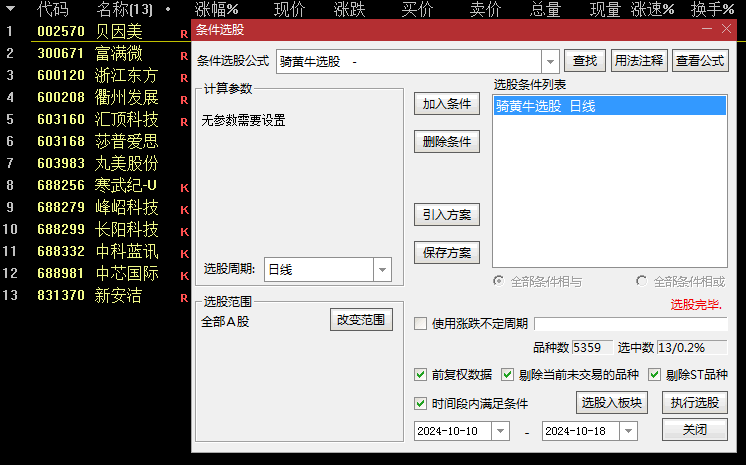Click 保存方案 button
The height and width of the screenshot is (465, 746).
[x=447, y=252]
